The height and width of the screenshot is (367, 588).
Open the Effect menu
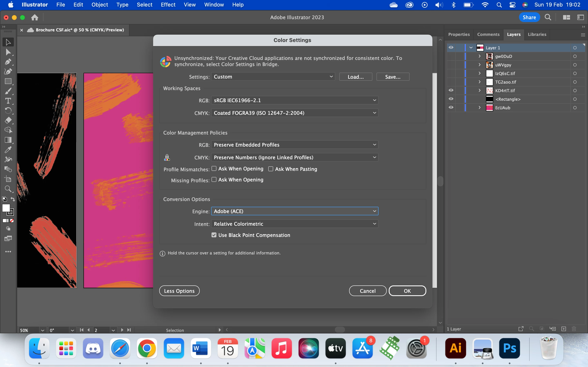coord(168,5)
